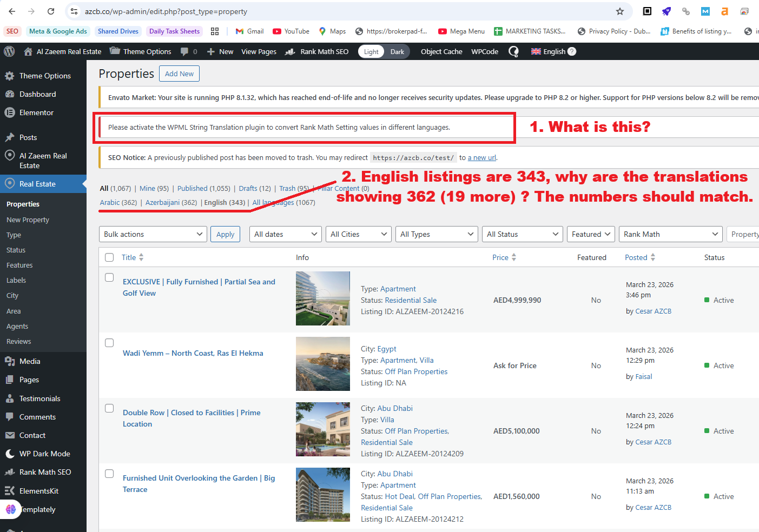Bookmark page with the star icon

[620, 11]
